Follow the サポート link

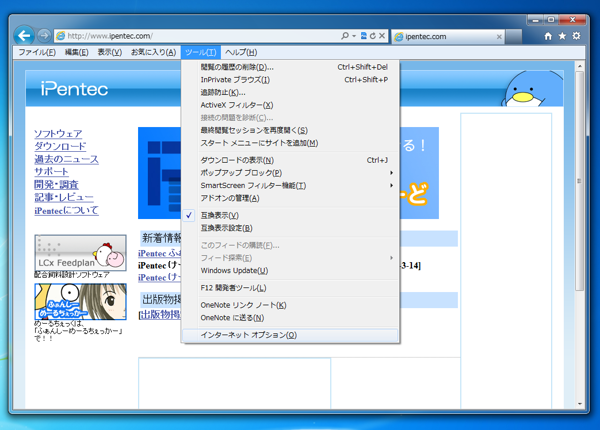[51, 172]
